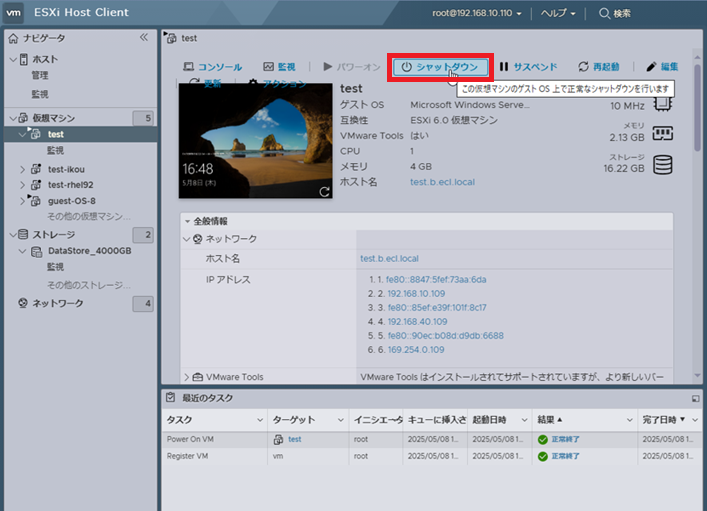Edit the VM settings via 編集
This screenshot has width=707, height=511.
(x=662, y=67)
